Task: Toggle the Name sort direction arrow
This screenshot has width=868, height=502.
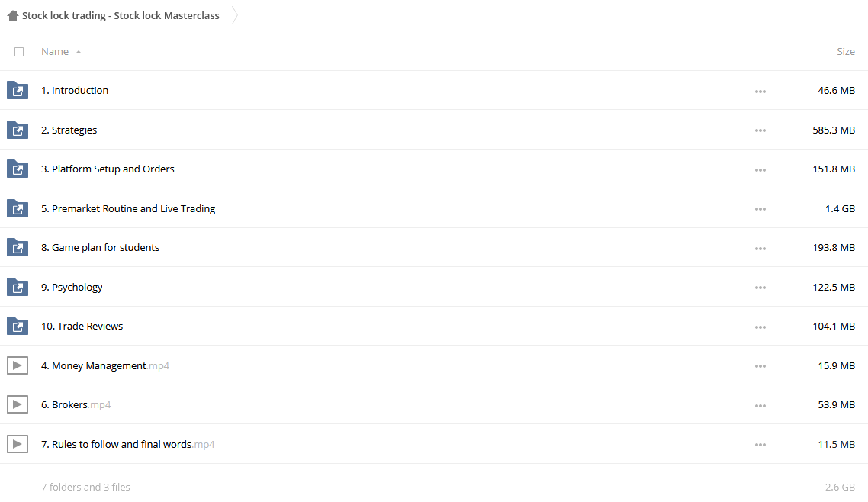Action: [x=79, y=52]
